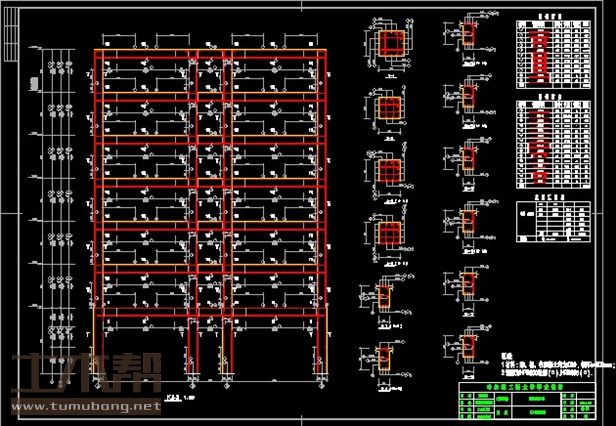The width and height of the screenshot is (616, 426).
Task: Click the roof-level orange beam of the frame elevation
Action: tap(212, 52)
